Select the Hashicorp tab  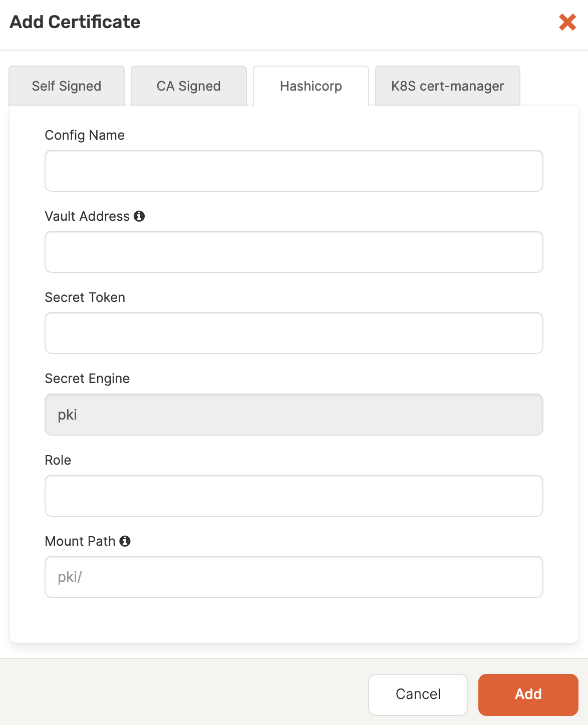point(311,86)
